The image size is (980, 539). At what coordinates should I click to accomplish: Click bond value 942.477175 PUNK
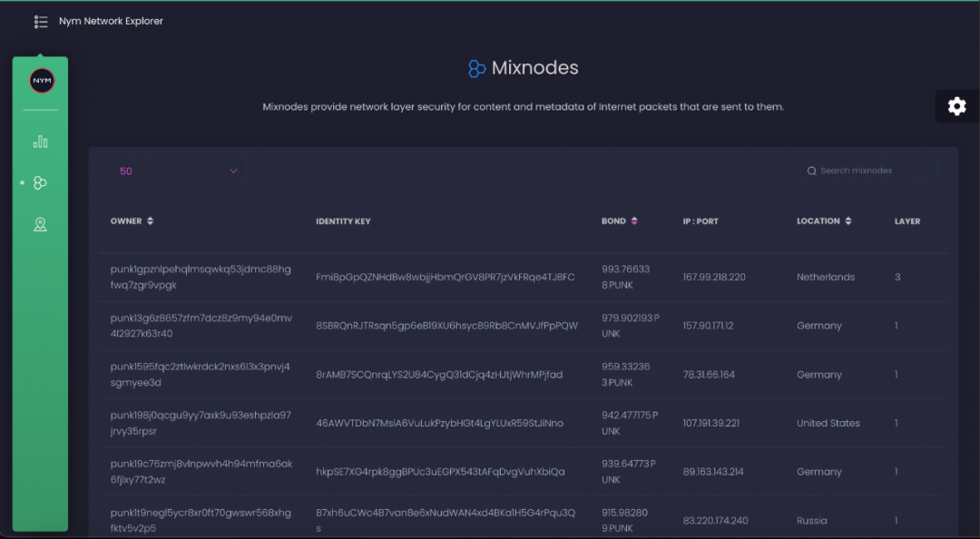[x=630, y=424]
